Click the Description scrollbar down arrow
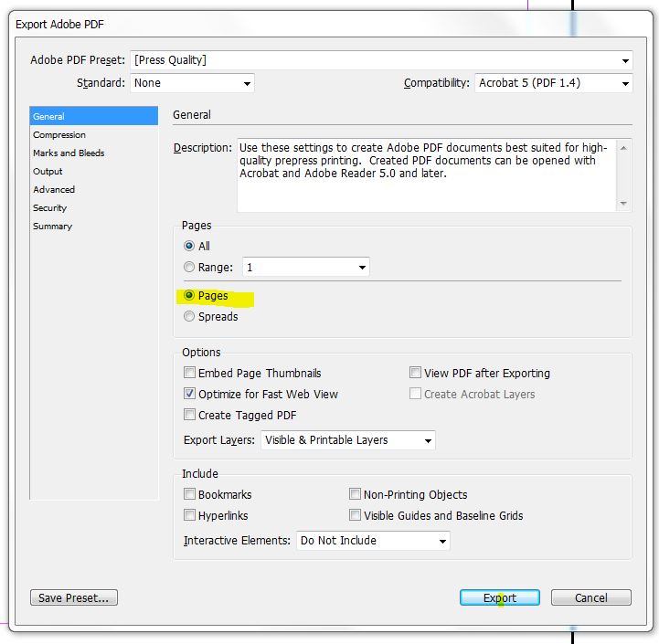 pos(623,204)
